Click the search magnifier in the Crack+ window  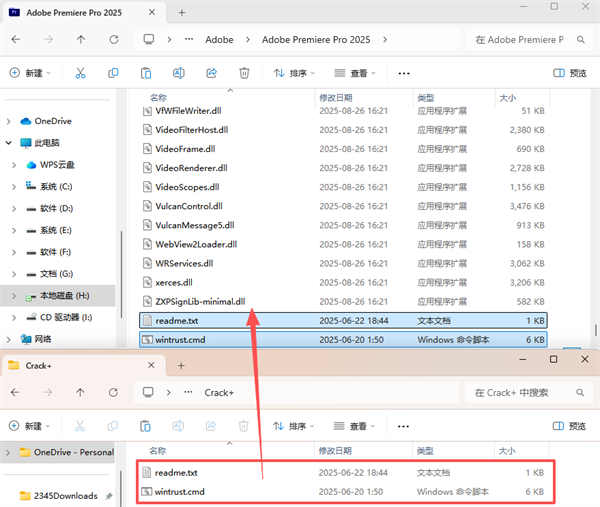point(580,392)
